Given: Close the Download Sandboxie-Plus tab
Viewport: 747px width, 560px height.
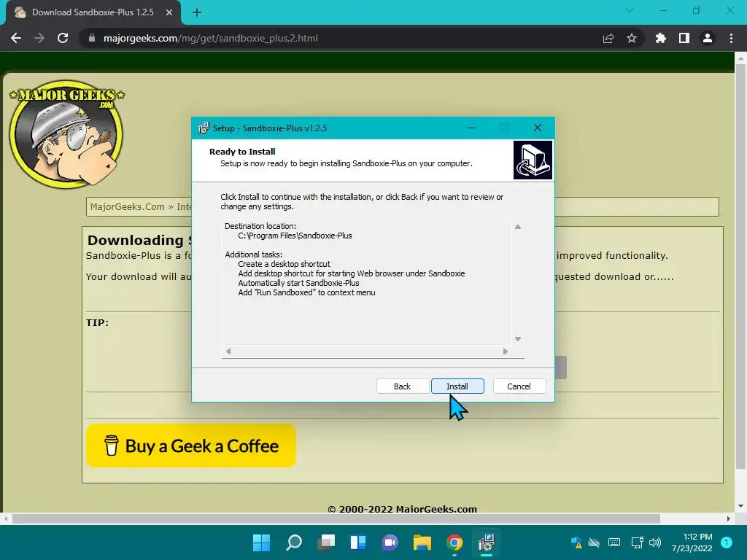Looking at the screenshot, I should [x=169, y=12].
